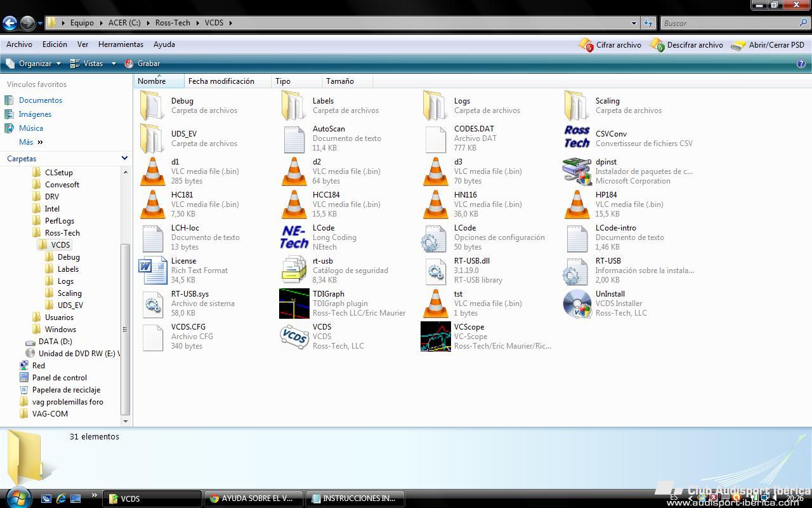Viewport: 812px width, 508px height.
Task: Click the explorer help question mark icon
Action: click(801, 63)
